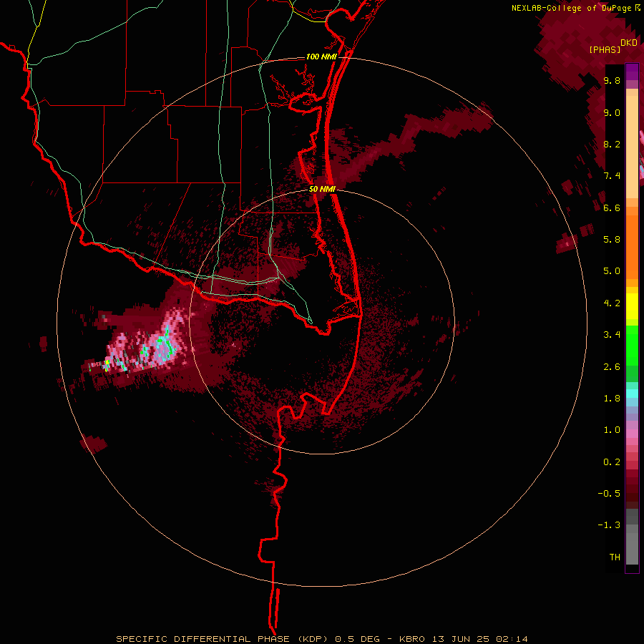Click the bottom caption SPECIFIC DIFFERENTIAL PHASE (KDP)
This screenshot has height=644, width=644.
click(x=224, y=639)
